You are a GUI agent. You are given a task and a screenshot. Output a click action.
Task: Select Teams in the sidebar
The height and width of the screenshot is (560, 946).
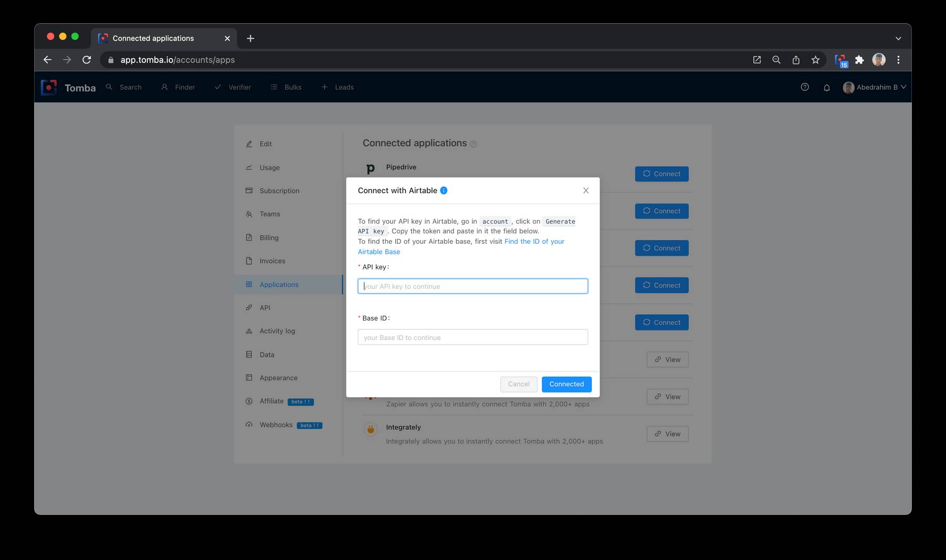289,214
